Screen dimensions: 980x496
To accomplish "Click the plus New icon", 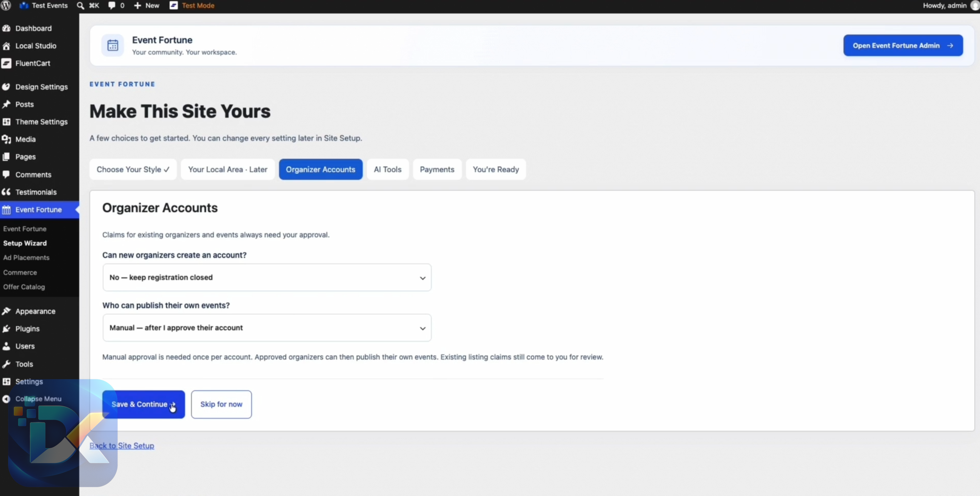I will point(137,5).
